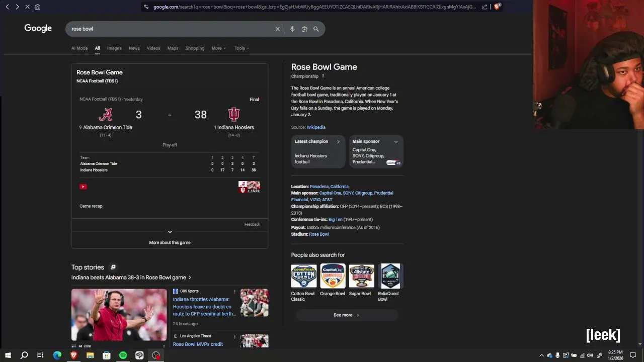644x362 pixels.
Task: Open the Big Ten conference link
Action: click(x=335, y=220)
